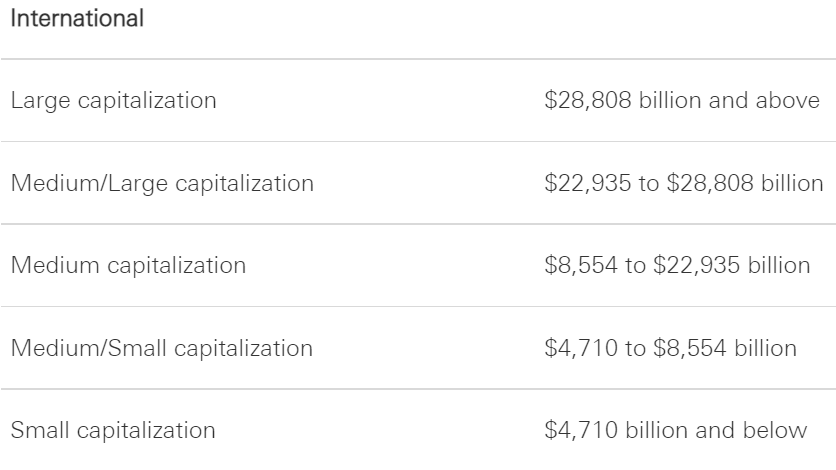Screen dimensions: 836x470
Task: Select the Medium capitalization row label
Action: click(128, 265)
